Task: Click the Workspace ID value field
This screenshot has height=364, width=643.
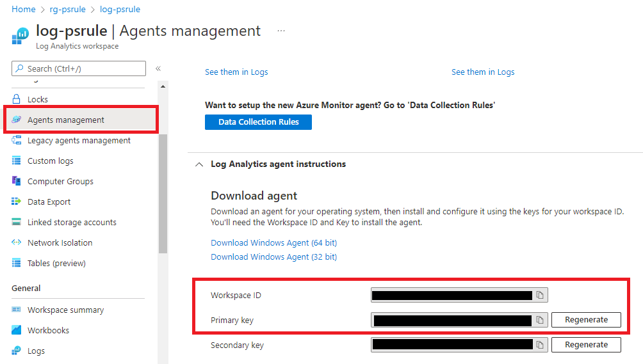Action: tap(459, 295)
